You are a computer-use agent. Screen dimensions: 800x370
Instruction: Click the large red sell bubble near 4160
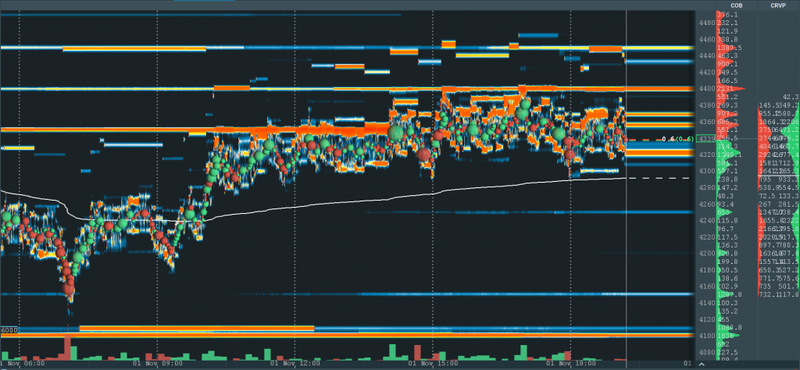(68, 289)
